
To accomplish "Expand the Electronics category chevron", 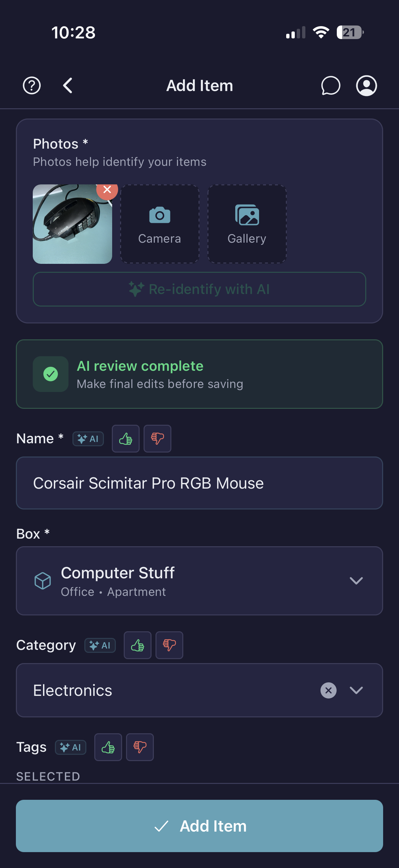I will click(356, 690).
